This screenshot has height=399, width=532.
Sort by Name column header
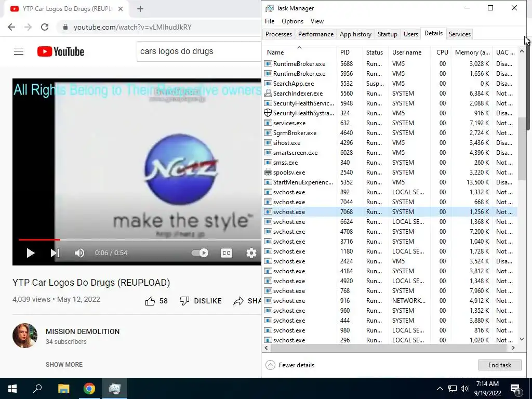click(x=300, y=52)
